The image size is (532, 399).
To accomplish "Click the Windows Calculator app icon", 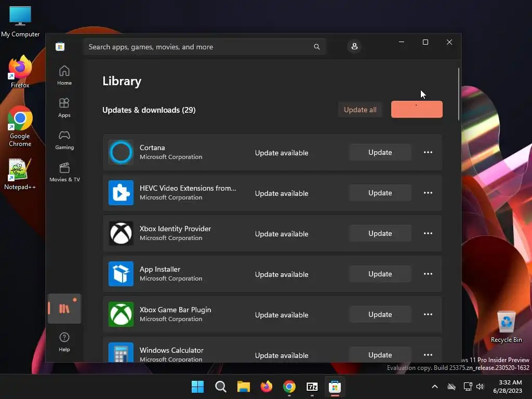I will [x=121, y=353].
